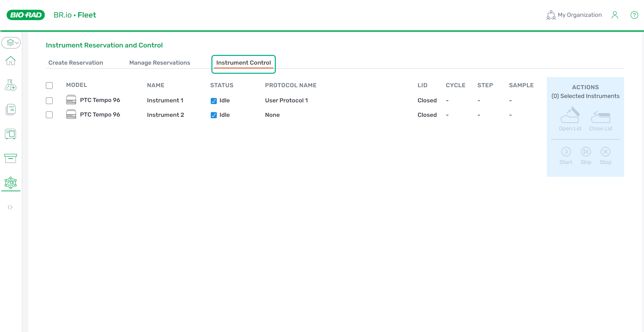Click the user profile icon
The image size is (644, 332).
click(615, 15)
